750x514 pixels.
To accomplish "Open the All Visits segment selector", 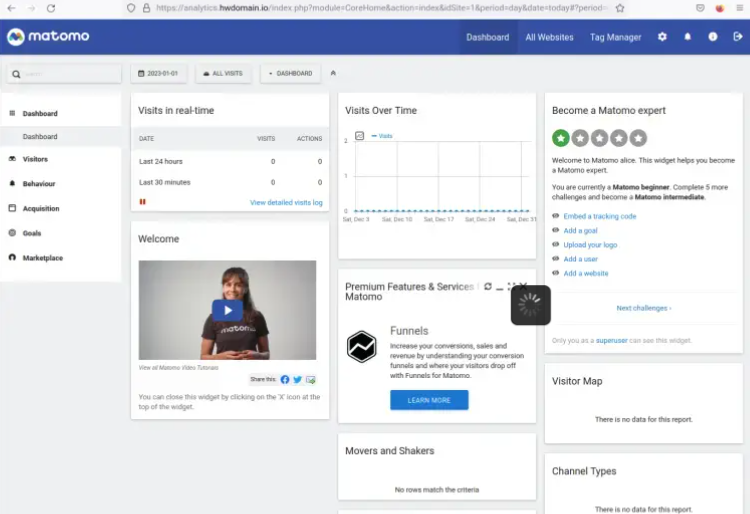I will [223, 74].
